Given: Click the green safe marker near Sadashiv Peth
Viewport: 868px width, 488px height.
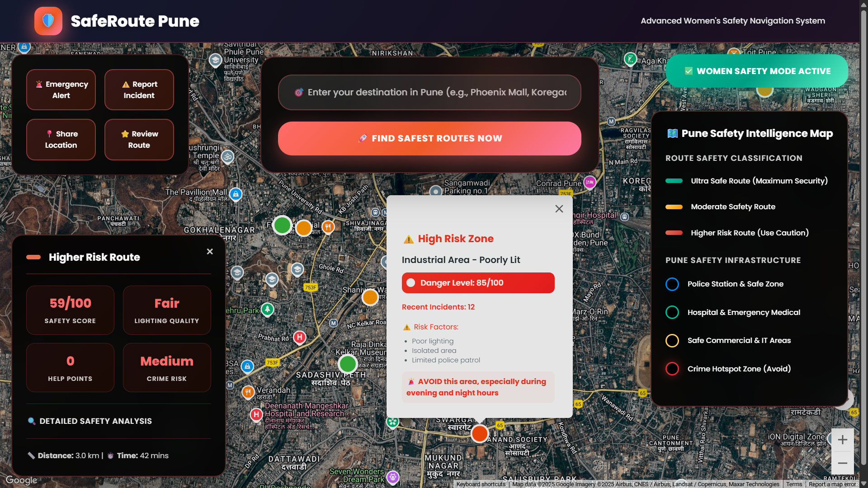Looking at the screenshot, I should (x=348, y=364).
